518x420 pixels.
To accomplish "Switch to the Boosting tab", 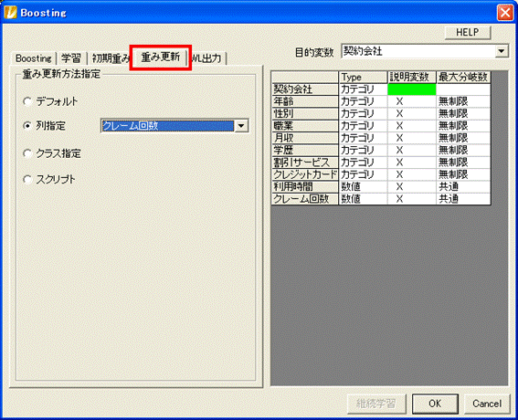I will (34, 58).
